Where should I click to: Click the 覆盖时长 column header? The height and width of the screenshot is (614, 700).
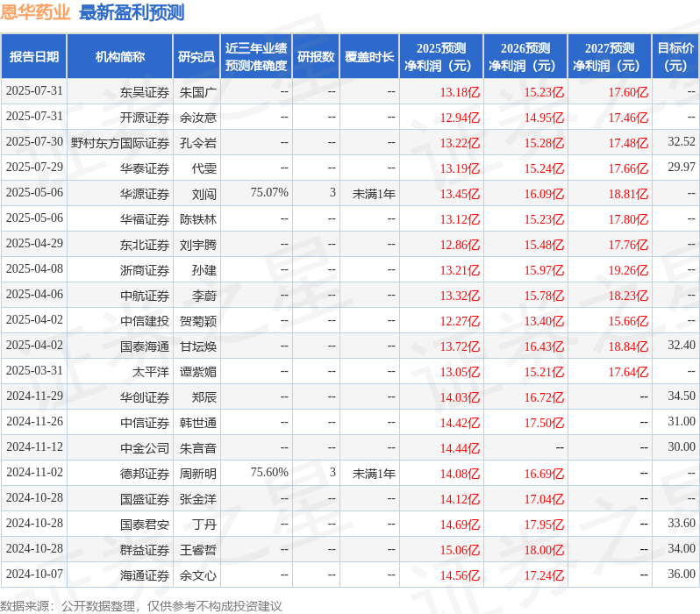click(369, 57)
